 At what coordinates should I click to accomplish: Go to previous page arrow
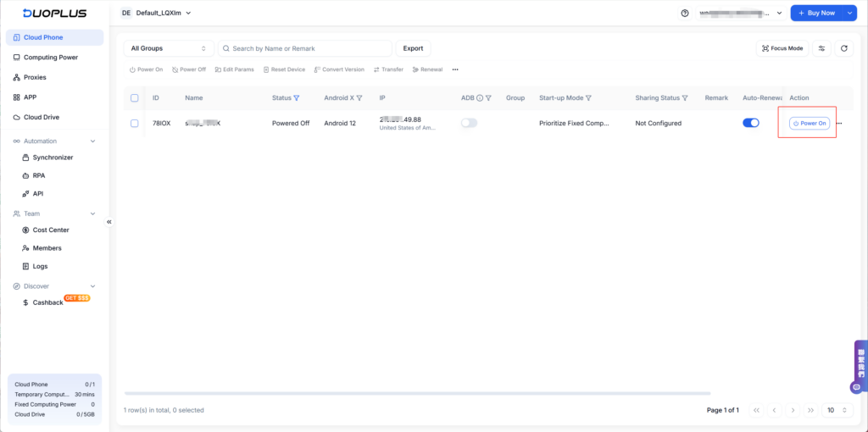tap(774, 411)
